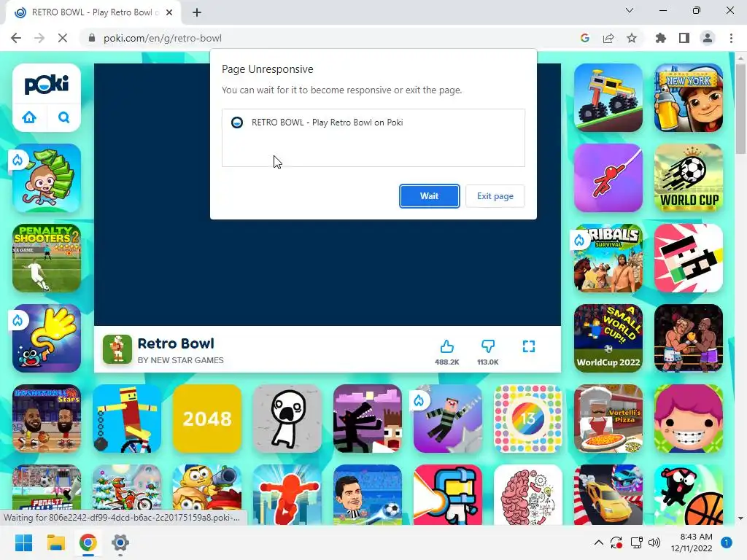This screenshot has width=747, height=560.
Task: Click the Exit page button
Action: tap(495, 196)
